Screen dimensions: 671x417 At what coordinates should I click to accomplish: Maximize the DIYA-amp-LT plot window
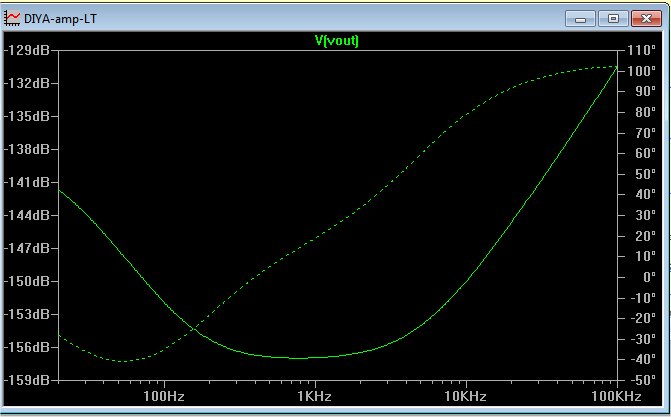[613, 19]
